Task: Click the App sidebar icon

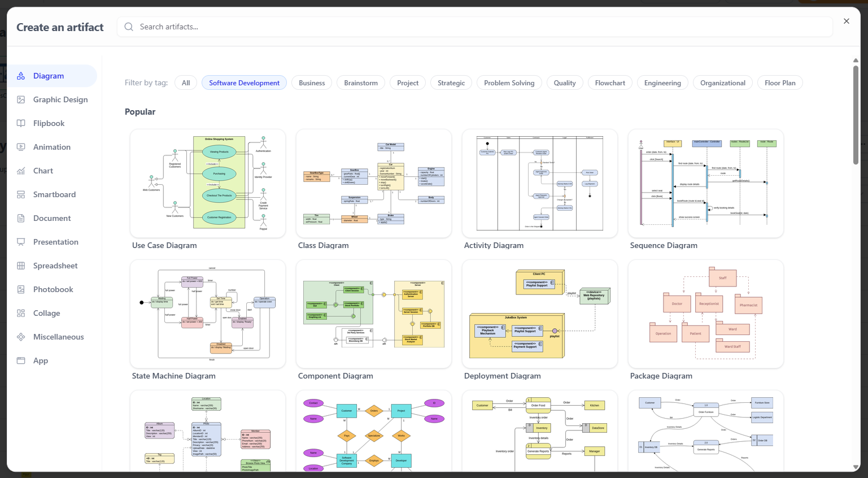Action: click(21, 360)
